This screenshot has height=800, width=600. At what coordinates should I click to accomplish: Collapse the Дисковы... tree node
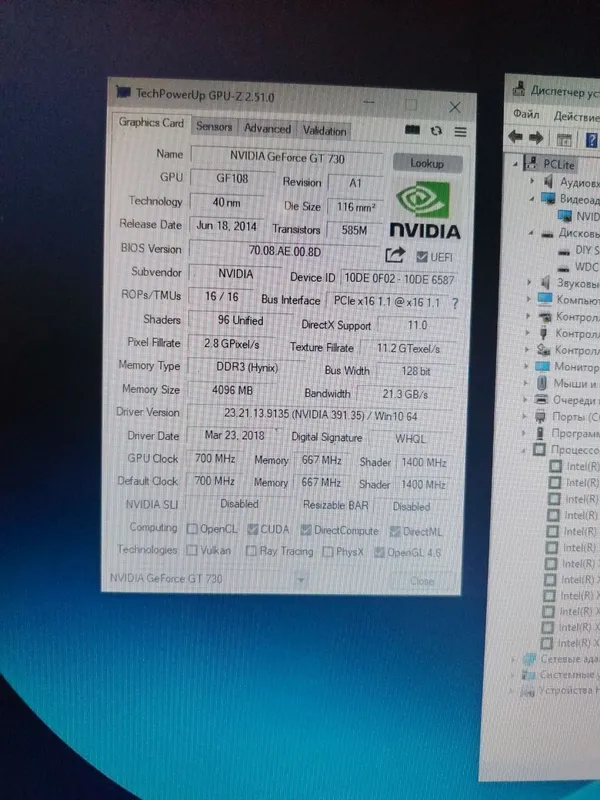[x=531, y=233]
